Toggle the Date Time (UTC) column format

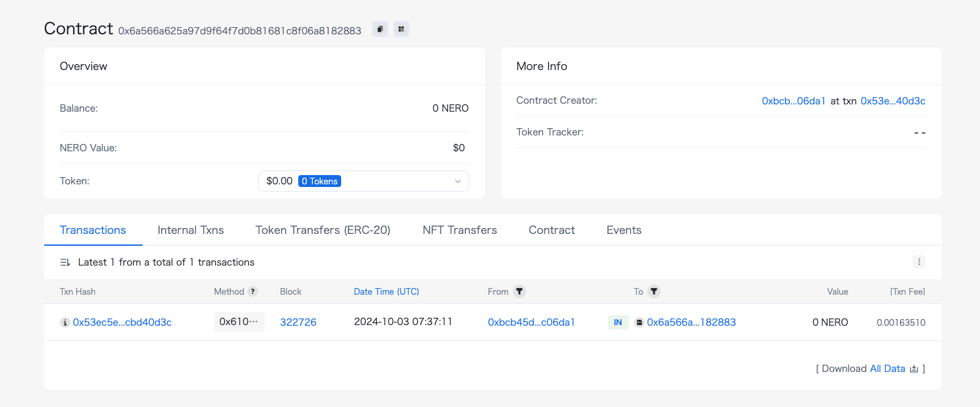[x=386, y=291]
